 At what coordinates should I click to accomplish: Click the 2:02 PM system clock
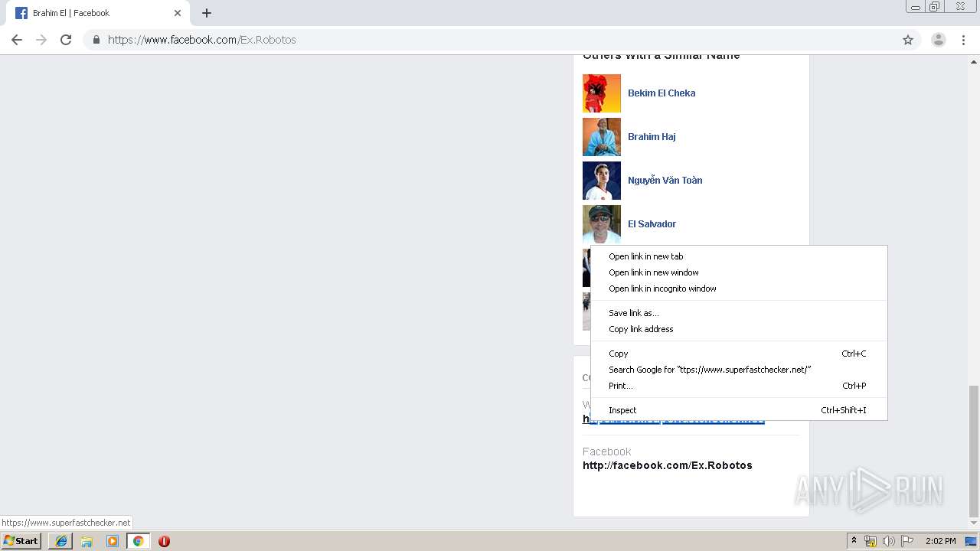[940, 541]
